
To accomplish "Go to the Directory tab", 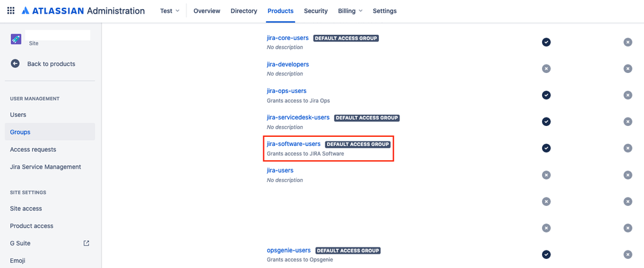I will tap(244, 11).
